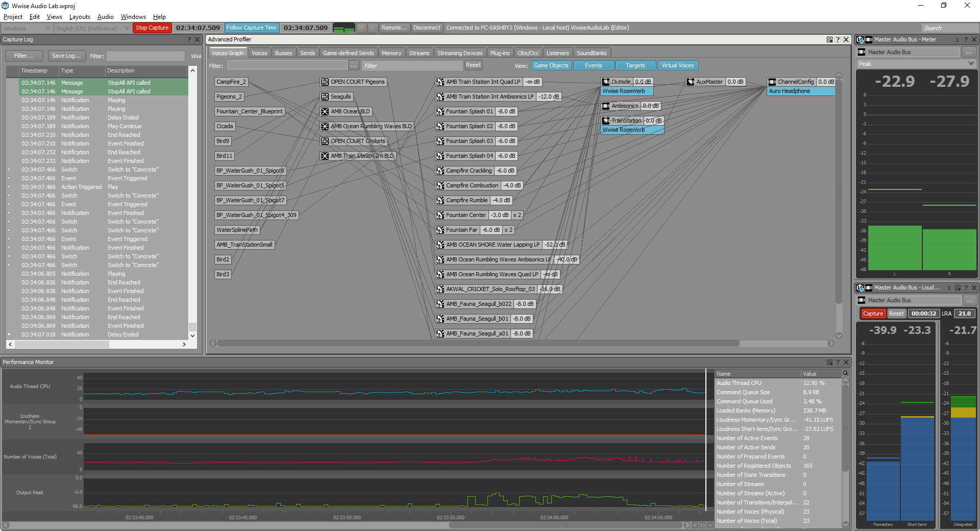Close the Capture Log panel
This screenshot has height=531, width=980.
click(198, 39)
